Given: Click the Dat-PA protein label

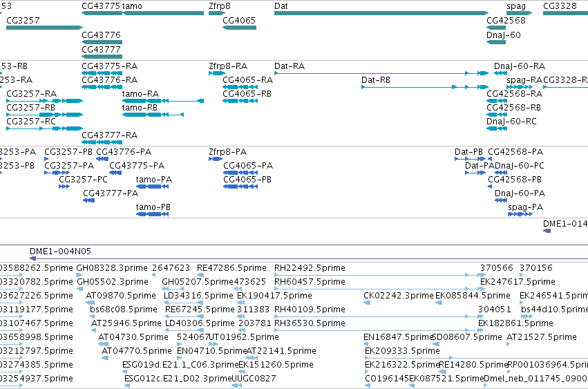Looking at the screenshot, I should click(480, 166).
